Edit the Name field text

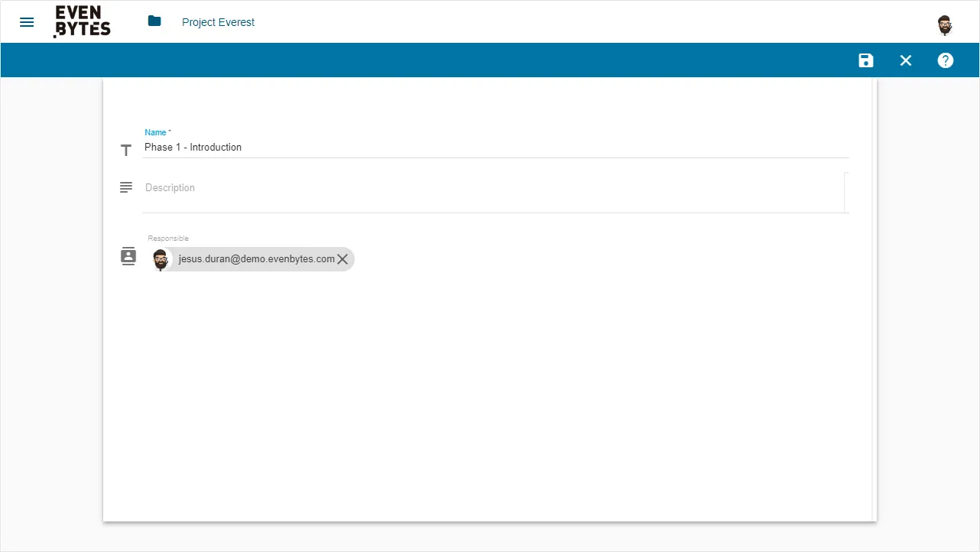point(495,148)
